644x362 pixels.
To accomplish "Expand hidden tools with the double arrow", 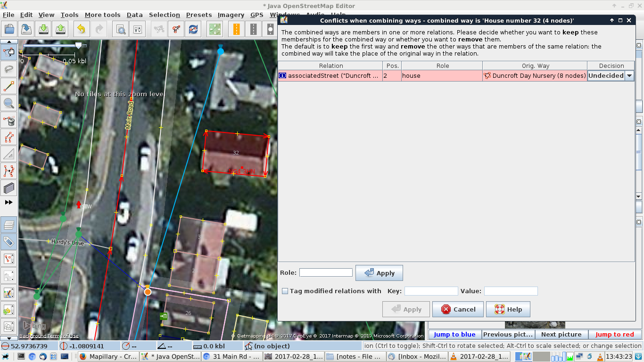I will click(x=9, y=202).
